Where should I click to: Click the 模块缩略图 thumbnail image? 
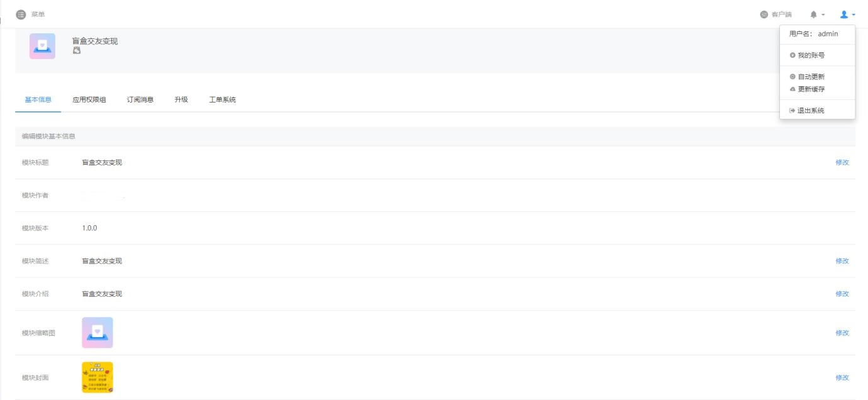point(97,333)
